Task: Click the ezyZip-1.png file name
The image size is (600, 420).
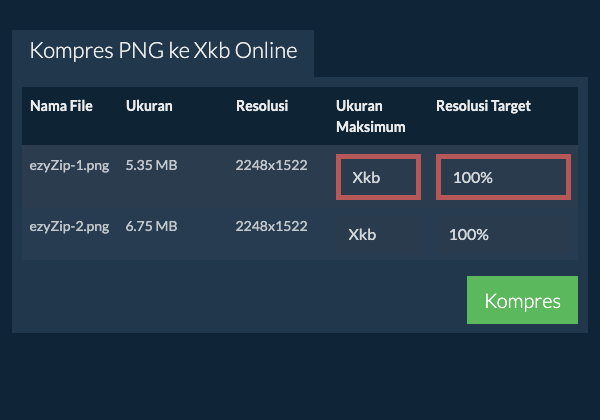Action: click(x=69, y=165)
